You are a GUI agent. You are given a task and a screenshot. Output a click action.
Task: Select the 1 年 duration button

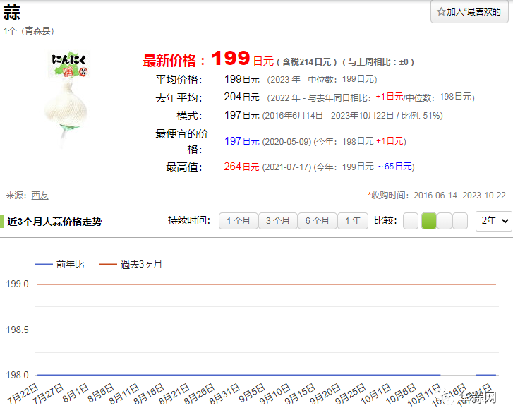pyautogui.click(x=353, y=221)
